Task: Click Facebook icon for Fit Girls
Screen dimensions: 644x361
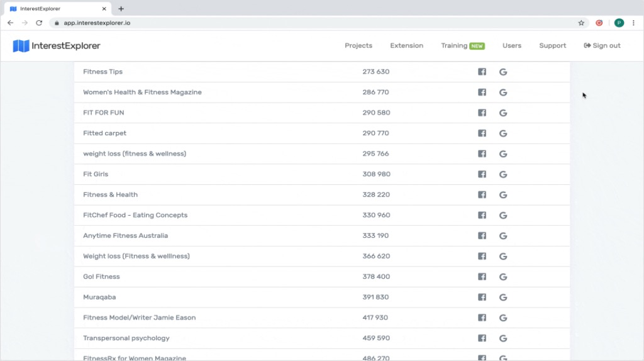Action: click(482, 174)
